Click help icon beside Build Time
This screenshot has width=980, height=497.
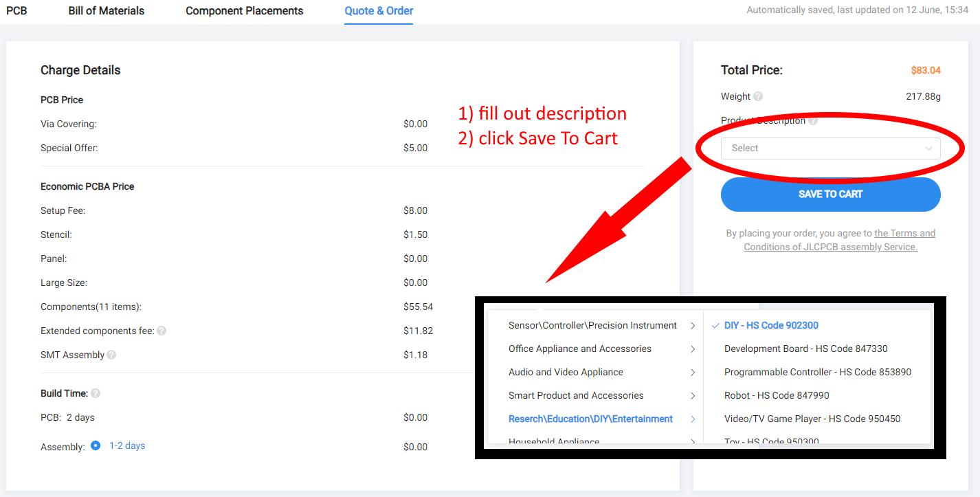tap(96, 394)
